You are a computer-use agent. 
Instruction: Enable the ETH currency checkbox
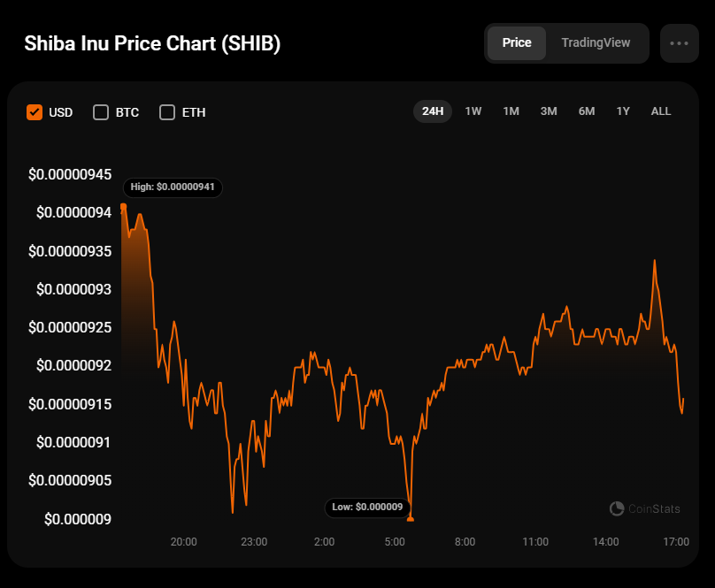pyautogui.click(x=167, y=112)
